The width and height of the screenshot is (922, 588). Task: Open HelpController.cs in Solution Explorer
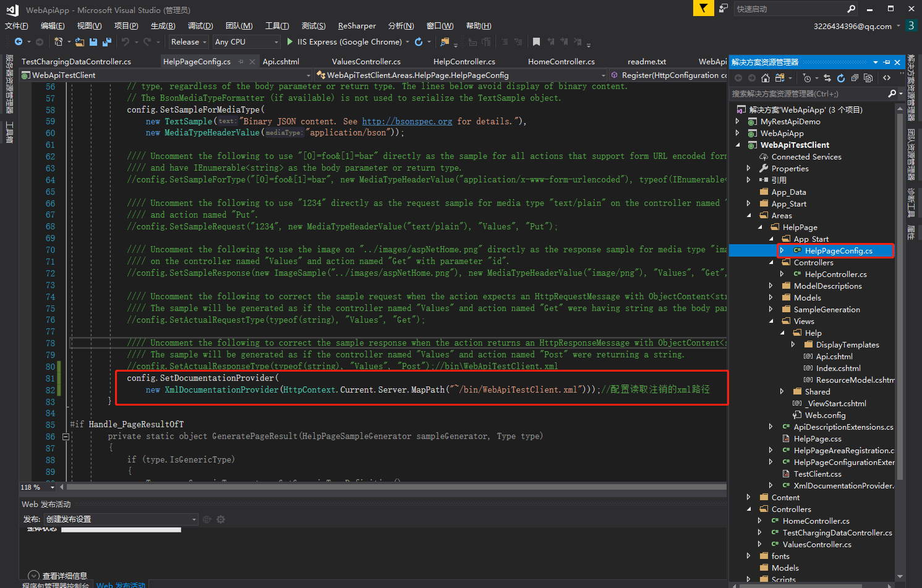(835, 275)
